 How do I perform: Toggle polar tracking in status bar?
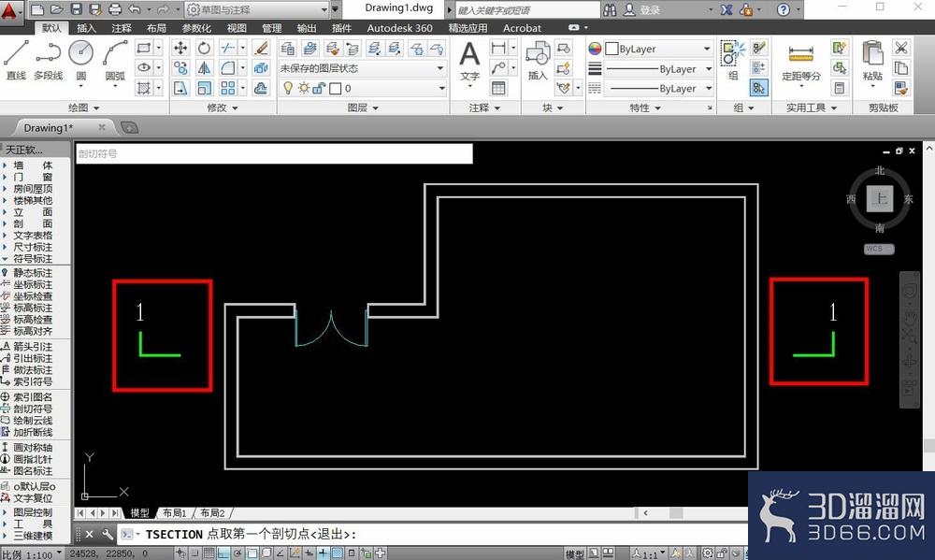[x=237, y=553]
